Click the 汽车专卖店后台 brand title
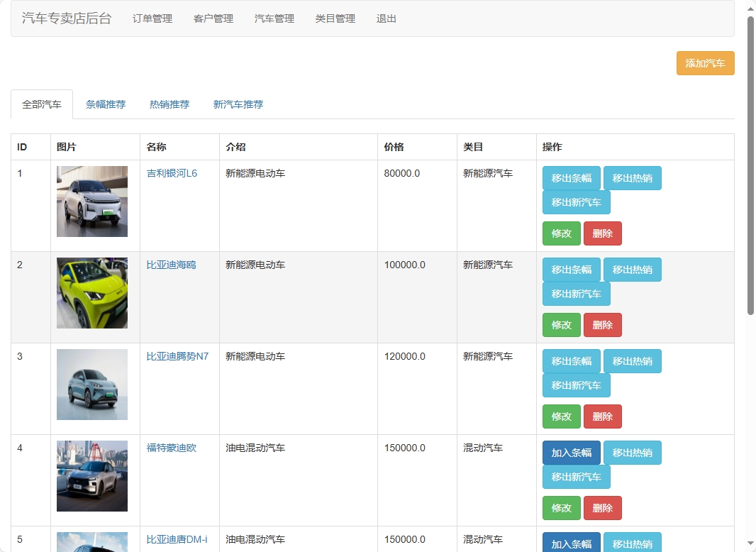756x552 pixels. (67, 18)
